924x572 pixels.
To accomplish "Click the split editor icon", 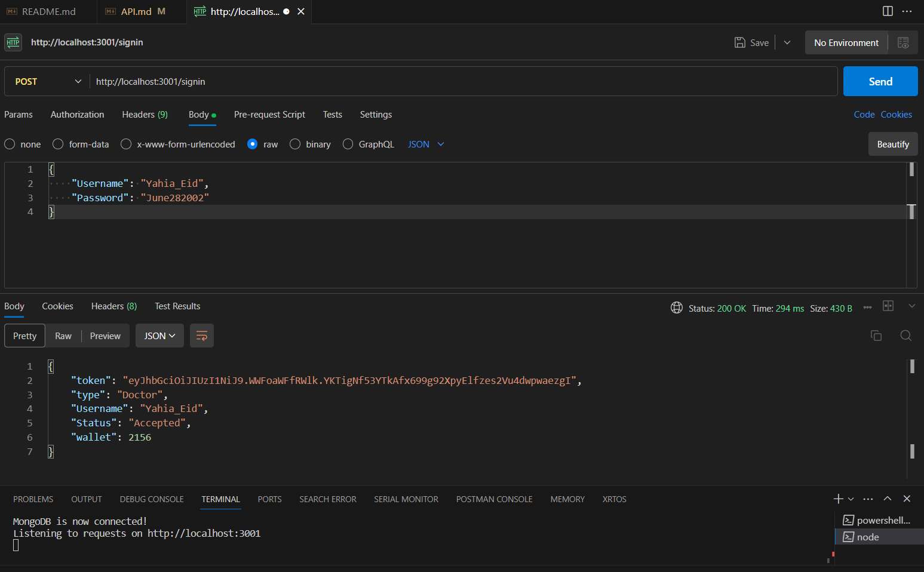I will click(888, 11).
